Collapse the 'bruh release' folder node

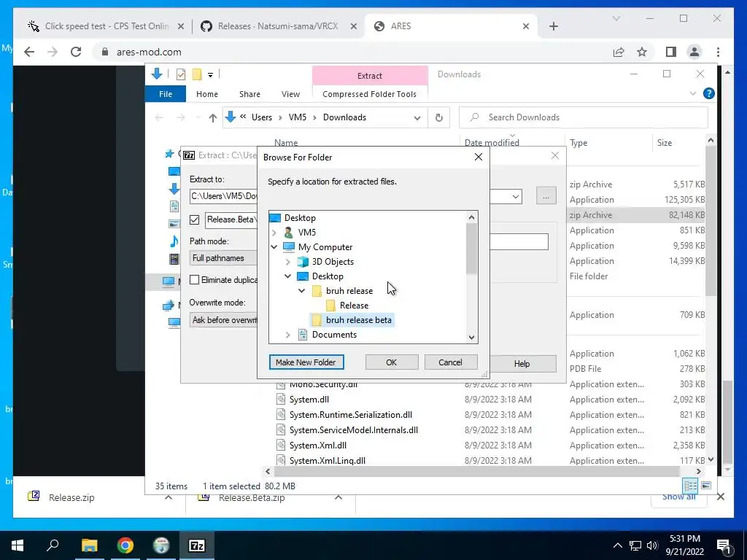coord(301,290)
